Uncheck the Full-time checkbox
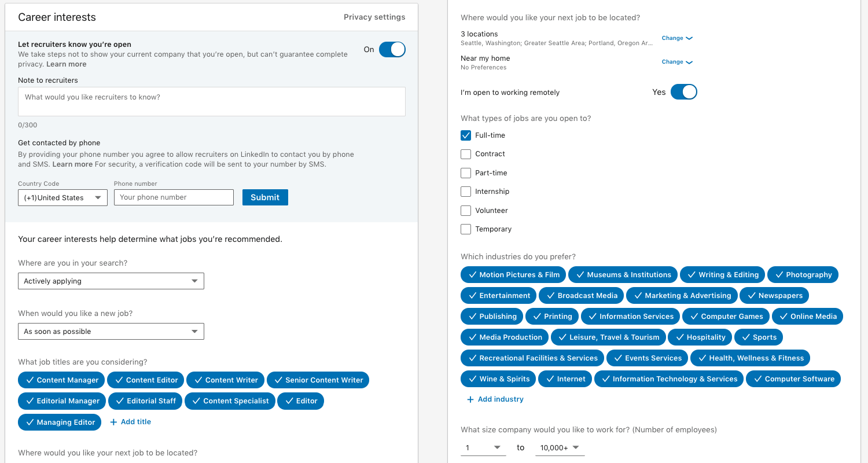 click(465, 135)
